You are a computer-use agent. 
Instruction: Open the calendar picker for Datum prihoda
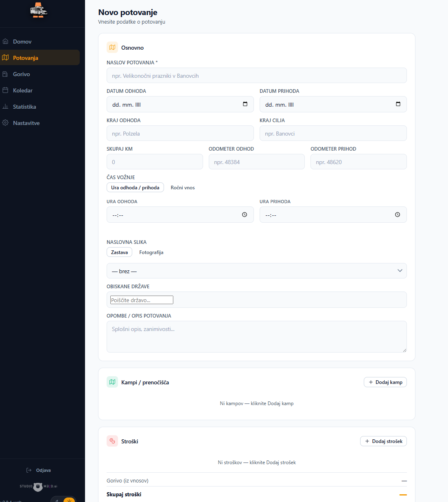click(x=398, y=104)
